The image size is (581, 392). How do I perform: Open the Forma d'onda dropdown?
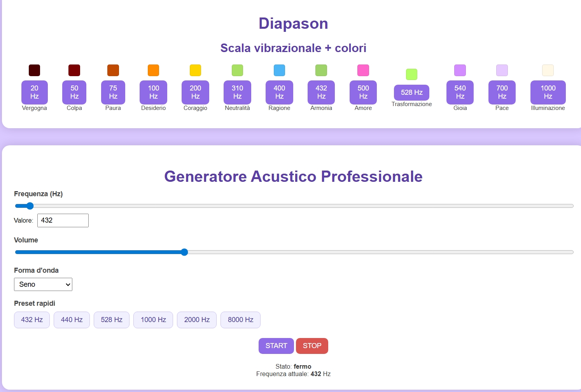43,284
